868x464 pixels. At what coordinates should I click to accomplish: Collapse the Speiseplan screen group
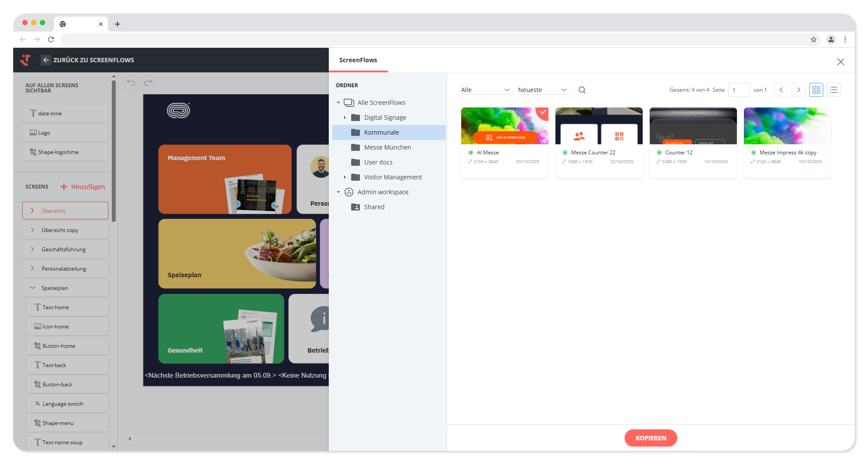point(32,288)
